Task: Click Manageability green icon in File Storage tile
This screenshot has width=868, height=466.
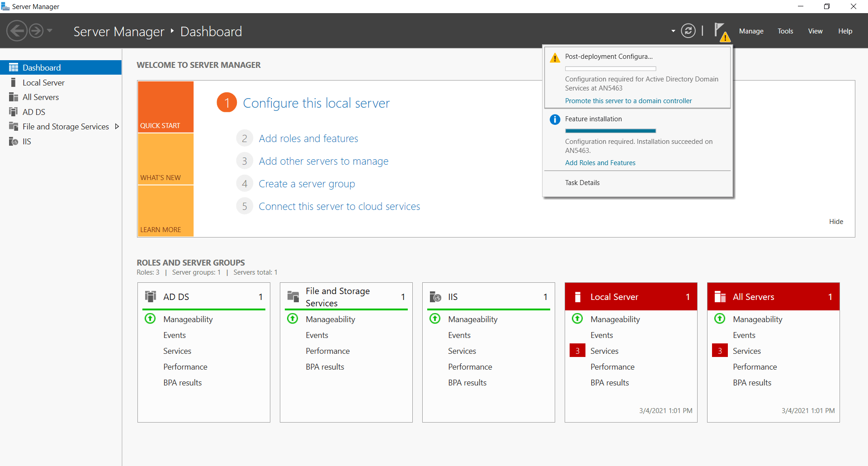Action: (x=292, y=319)
